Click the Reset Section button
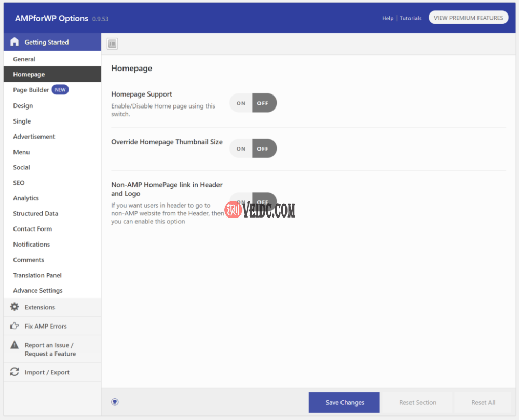Viewport: 519px width, 420px height. tap(418, 402)
